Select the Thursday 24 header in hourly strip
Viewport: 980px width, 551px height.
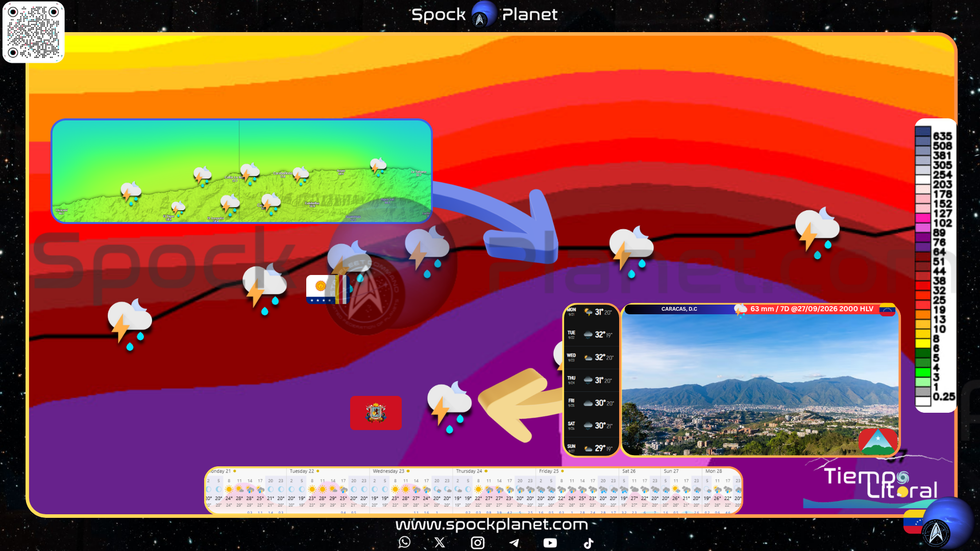pyautogui.click(x=469, y=471)
